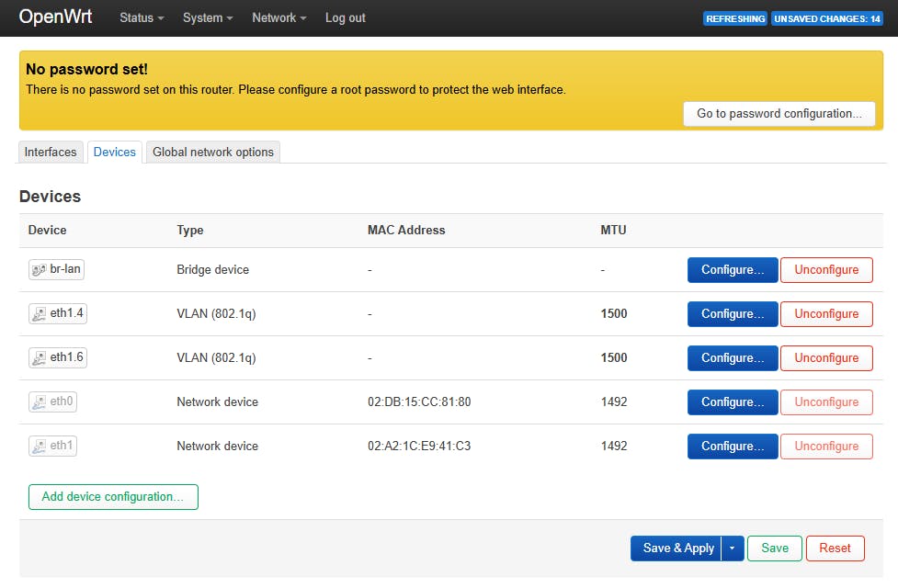Screen dimensions: 898x588
Task: Unconfigure the eth1.4 device
Action: point(826,314)
